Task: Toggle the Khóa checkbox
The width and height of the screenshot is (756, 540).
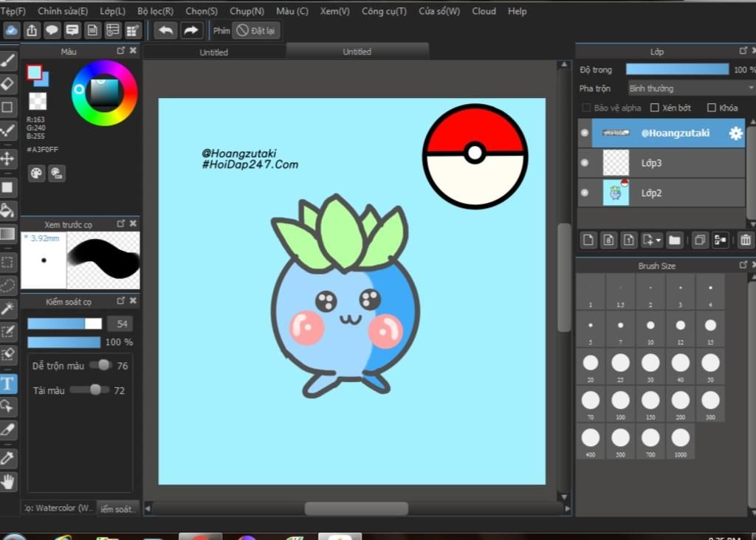Action: (x=712, y=108)
